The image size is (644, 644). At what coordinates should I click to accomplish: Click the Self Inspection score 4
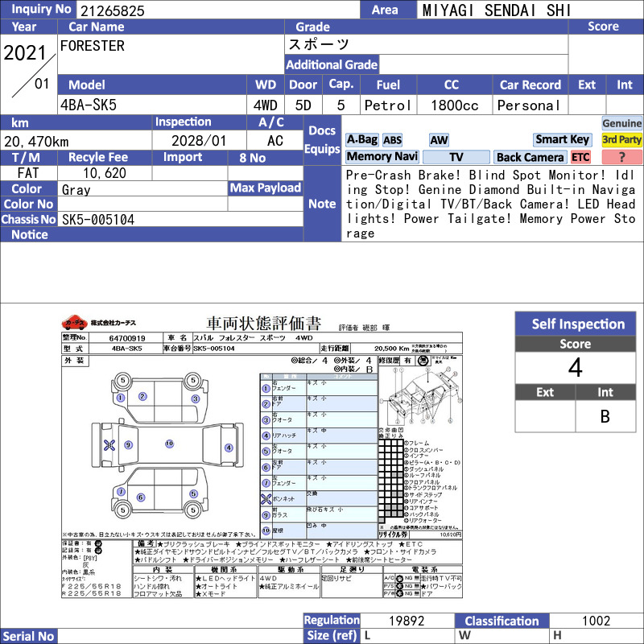tap(575, 367)
